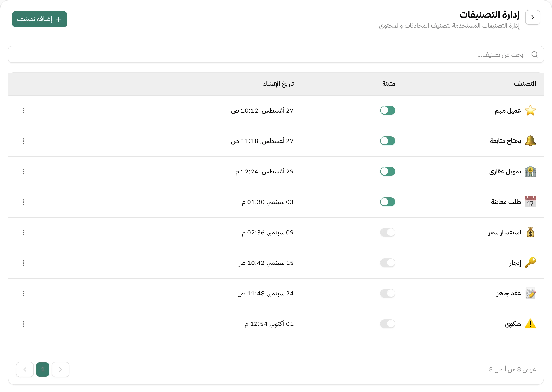Click the تاريخ الإنشاء column header

click(x=278, y=84)
